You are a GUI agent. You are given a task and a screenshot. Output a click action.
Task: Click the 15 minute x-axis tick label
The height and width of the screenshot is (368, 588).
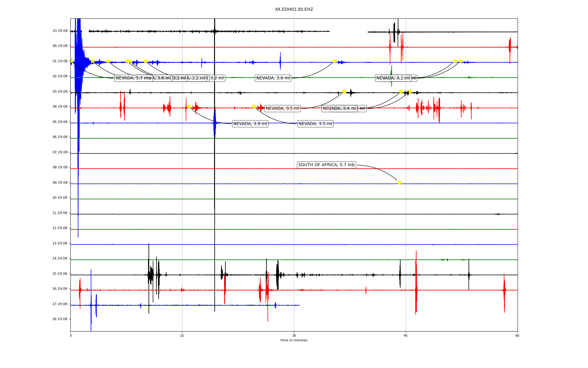click(182, 336)
